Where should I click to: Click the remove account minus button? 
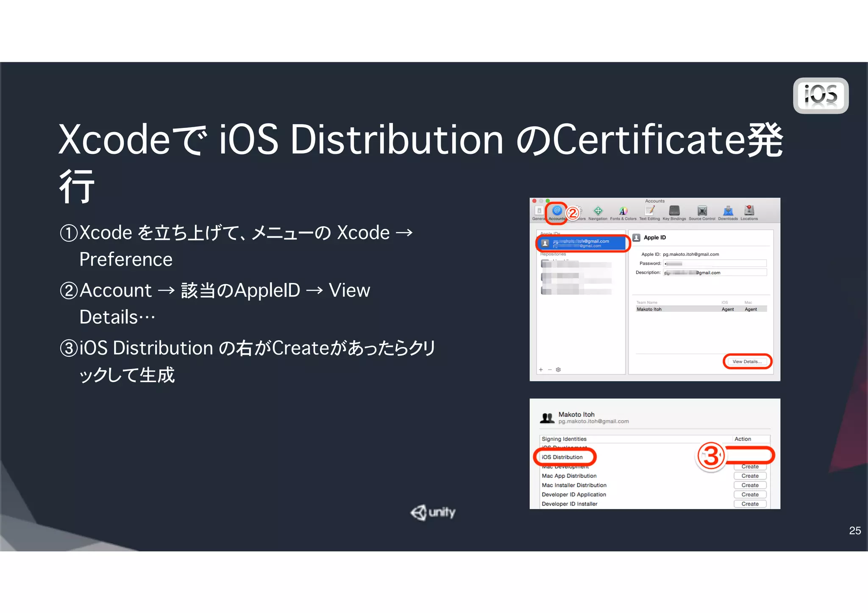(550, 370)
